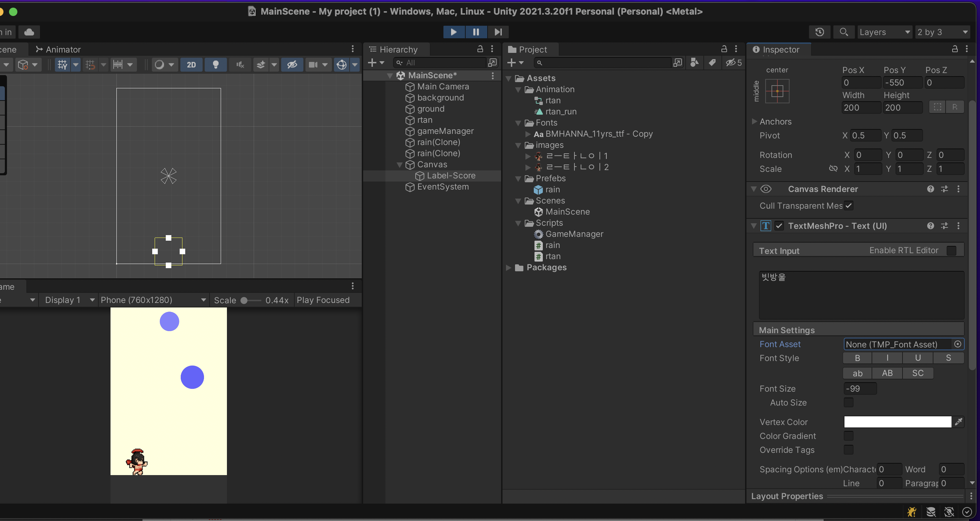Pick vertex color with the eyedropper

(958, 422)
